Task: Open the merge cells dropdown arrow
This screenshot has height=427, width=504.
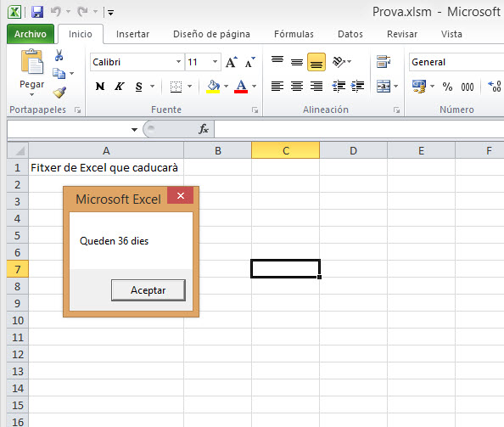Action: (x=395, y=87)
